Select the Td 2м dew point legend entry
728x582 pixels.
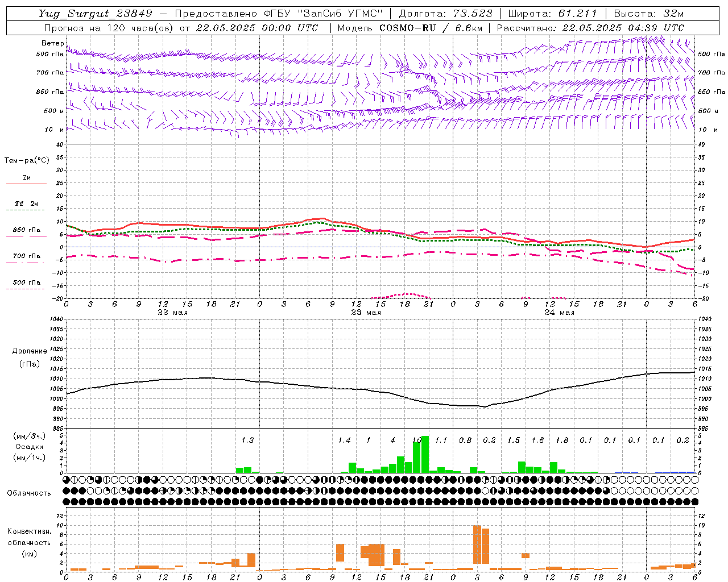(27, 203)
